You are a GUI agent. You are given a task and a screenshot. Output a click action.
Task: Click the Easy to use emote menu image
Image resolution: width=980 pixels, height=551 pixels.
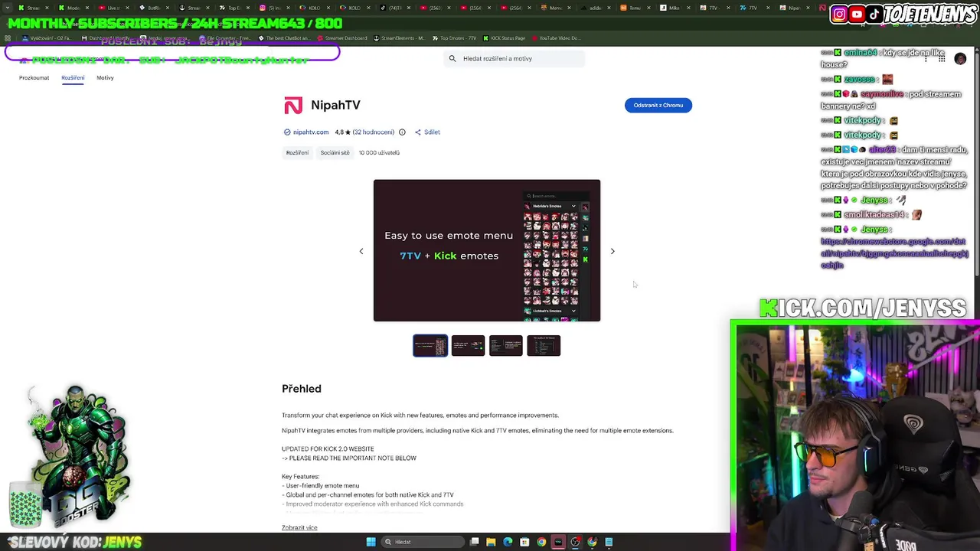pyautogui.click(x=487, y=251)
